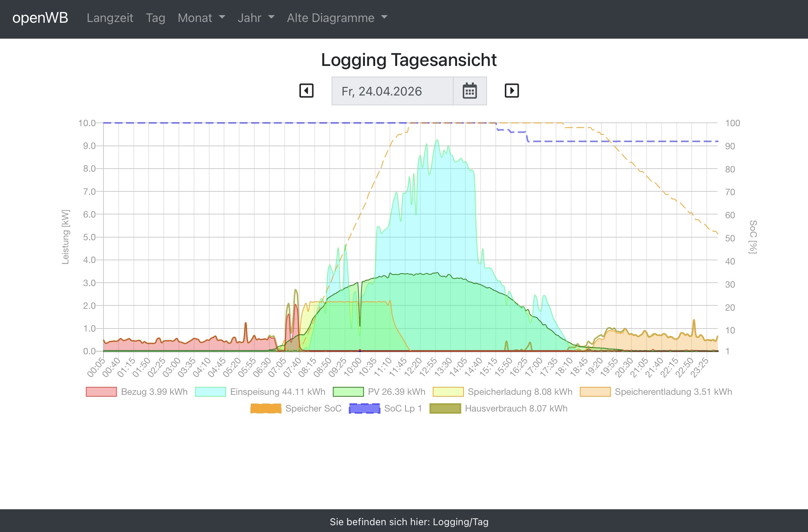Expand the Jahr dropdown

(x=256, y=18)
